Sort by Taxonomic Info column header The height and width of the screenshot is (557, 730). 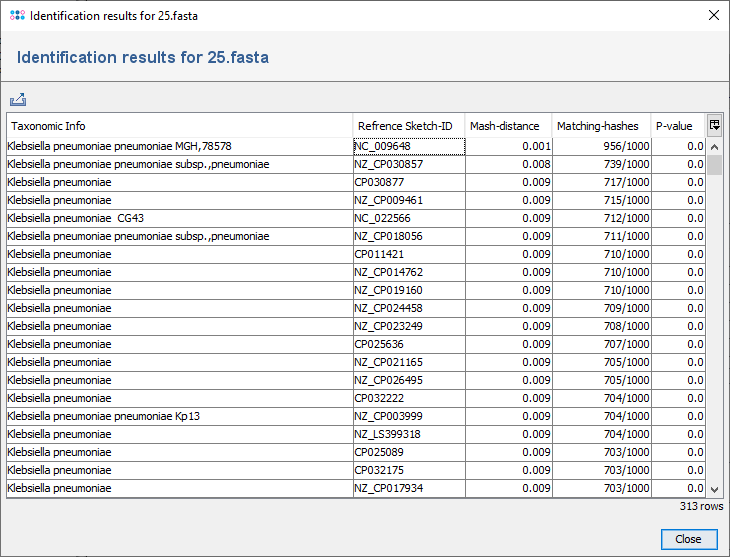pyautogui.click(x=180, y=126)
